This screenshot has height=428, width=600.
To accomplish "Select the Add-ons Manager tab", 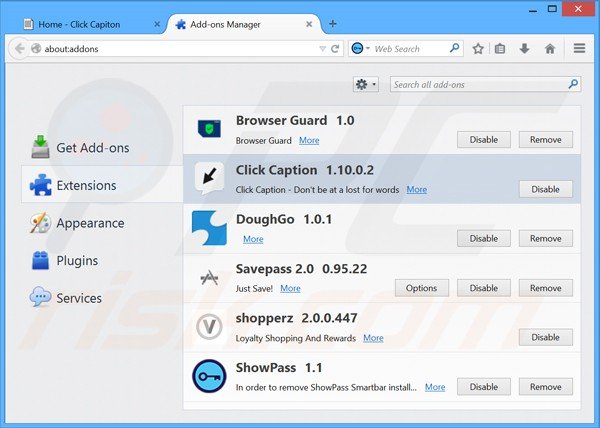I will point(244,24).
